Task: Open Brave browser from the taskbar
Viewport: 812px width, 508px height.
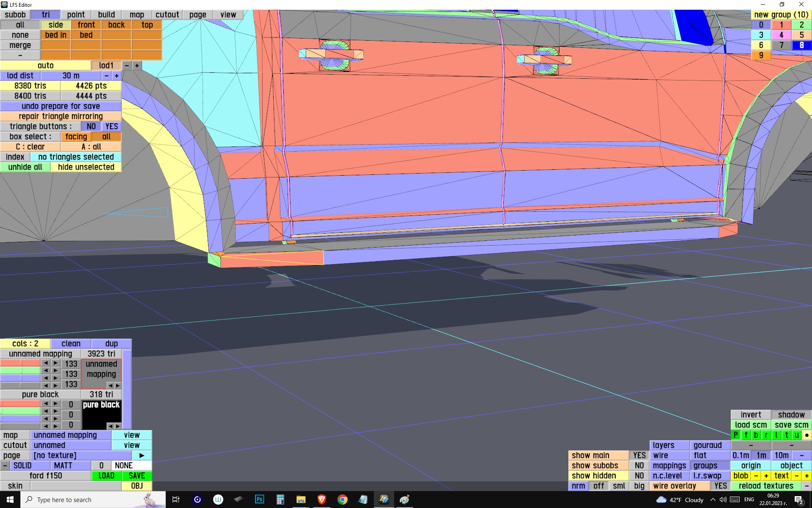Action: pos(321,500)
